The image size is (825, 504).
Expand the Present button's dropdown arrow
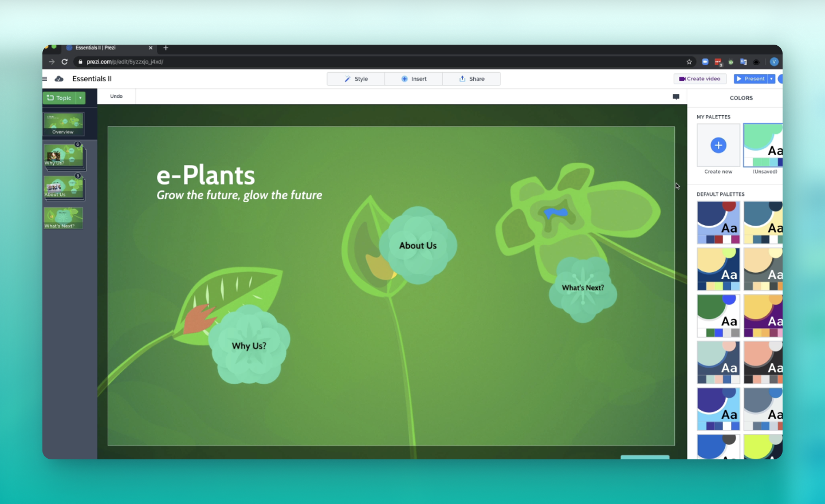pyautogui.click(x=771, y=78)
